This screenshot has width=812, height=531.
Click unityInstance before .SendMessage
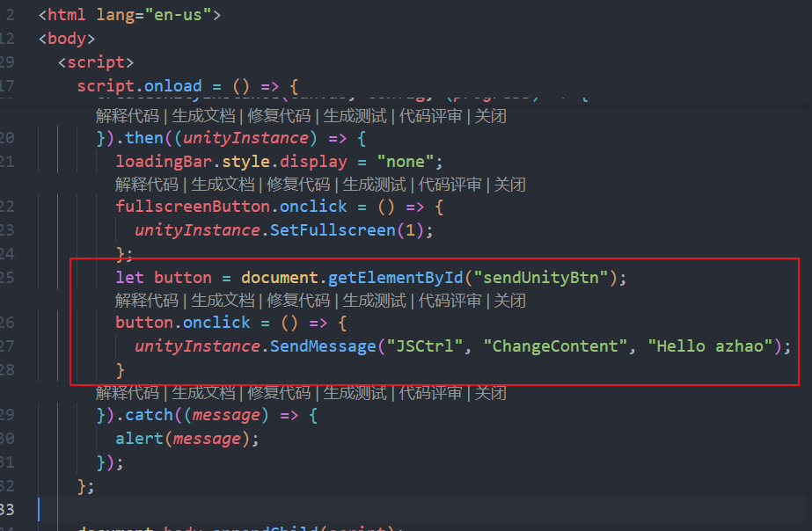(x=197, y=346)
